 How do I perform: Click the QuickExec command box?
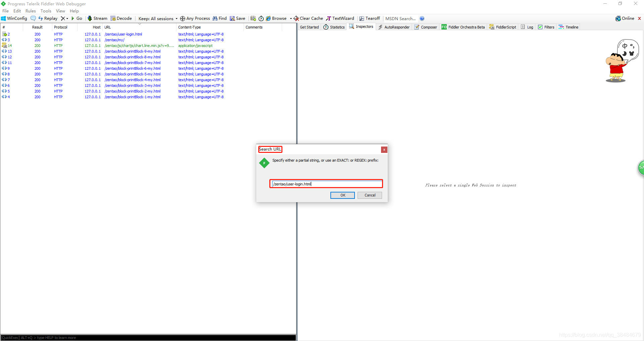pyautogui.click(x=148, y=338)
